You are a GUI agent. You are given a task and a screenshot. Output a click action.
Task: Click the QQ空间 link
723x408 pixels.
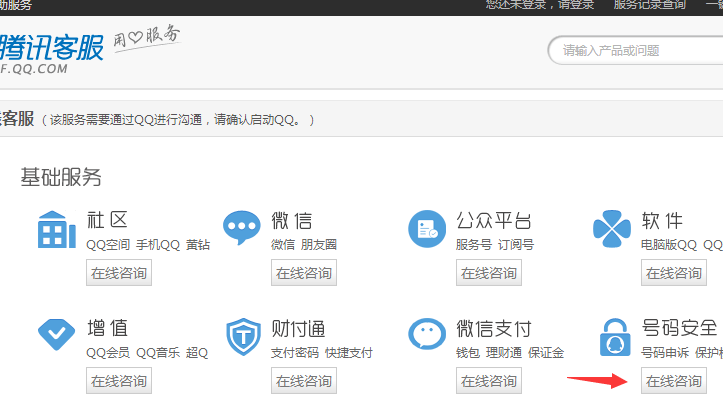click(x=108, y=244)
